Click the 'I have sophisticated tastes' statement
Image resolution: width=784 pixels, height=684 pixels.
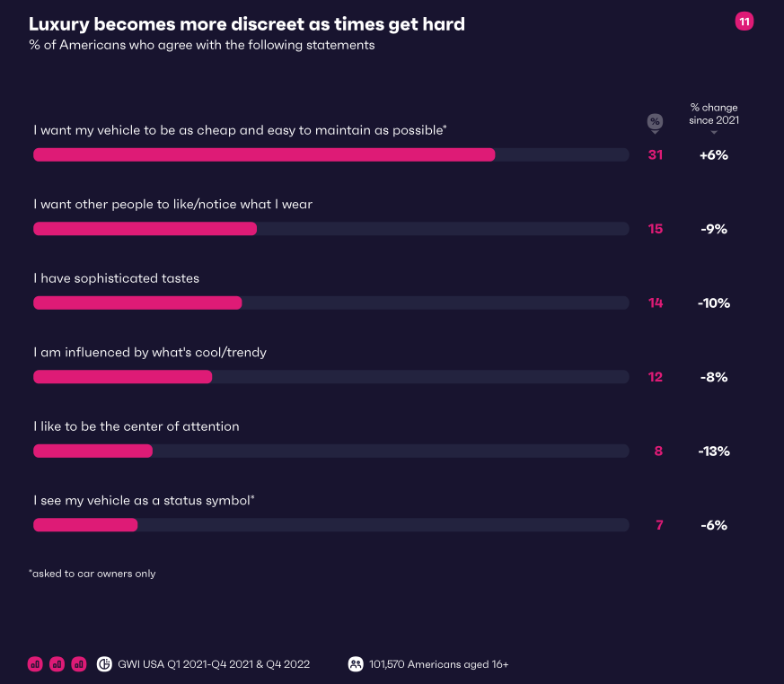click(x=117, y=278)
